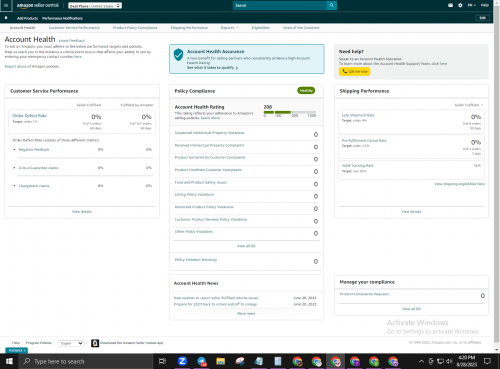Click the Account Health Assurance shield icon
500x369 pixels.
click(179, 54)
